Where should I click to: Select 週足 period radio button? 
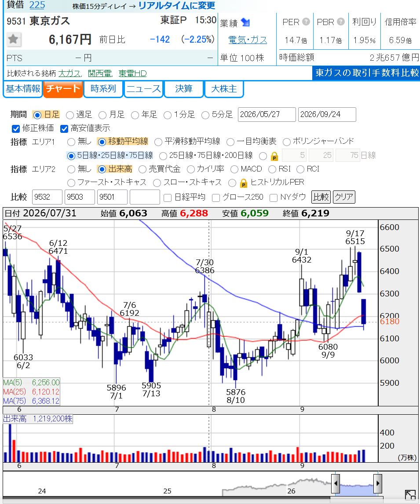click(70, 115)
